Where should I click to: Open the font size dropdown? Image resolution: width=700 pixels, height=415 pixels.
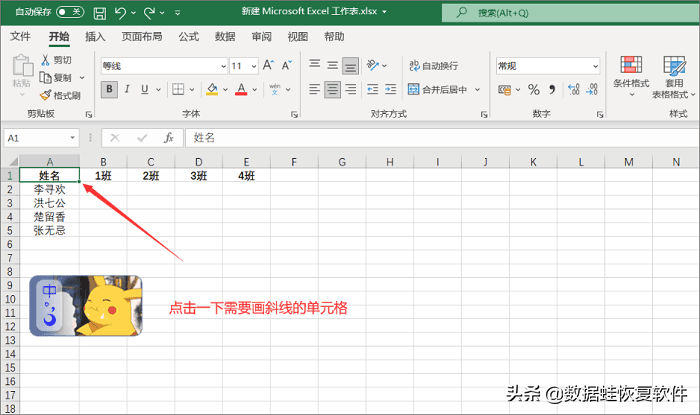[x=254, y=66]
